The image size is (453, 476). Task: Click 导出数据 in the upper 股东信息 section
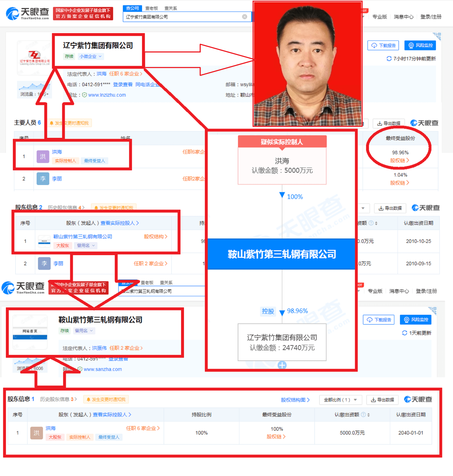click(390, 208)
